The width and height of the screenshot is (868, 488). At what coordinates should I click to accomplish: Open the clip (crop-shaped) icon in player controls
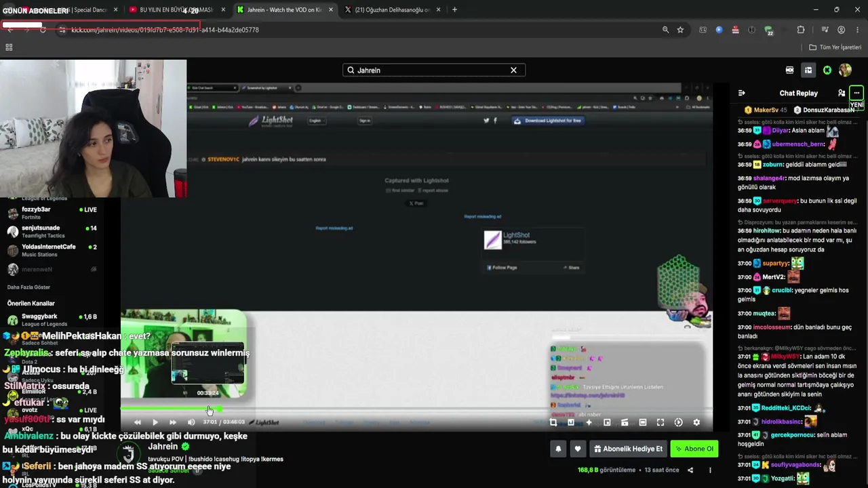[553, 422]
